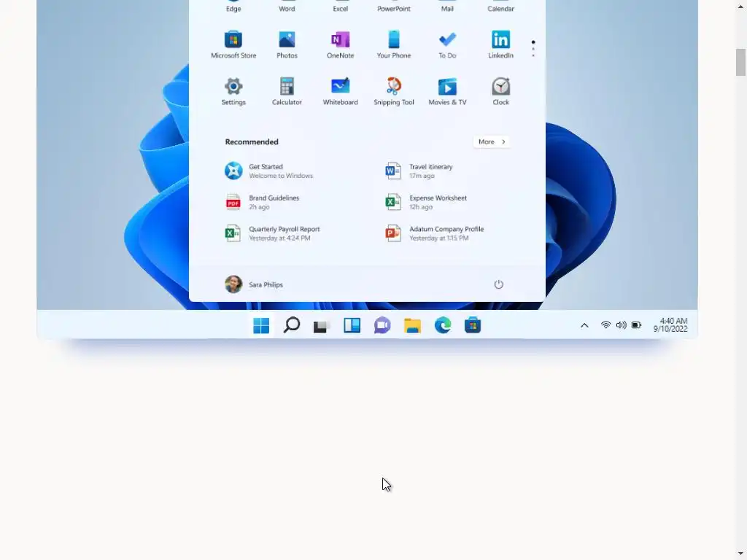
Task: Show hidden icons with tray chevron
Action: (584, 325)
